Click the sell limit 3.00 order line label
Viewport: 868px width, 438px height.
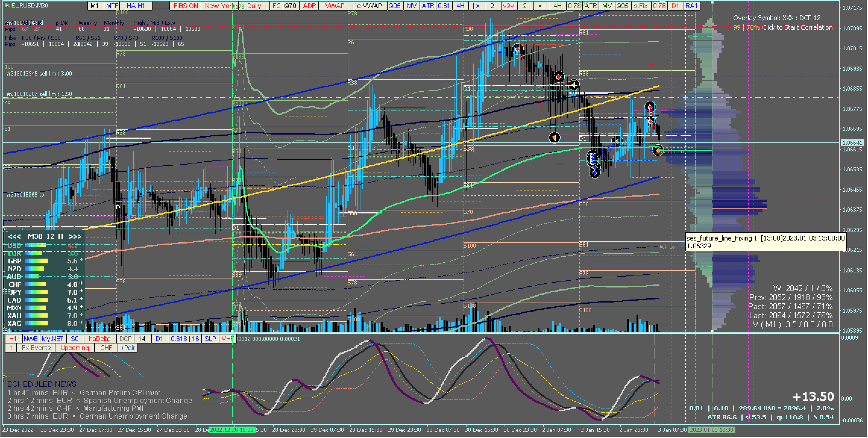click(39, 73)
